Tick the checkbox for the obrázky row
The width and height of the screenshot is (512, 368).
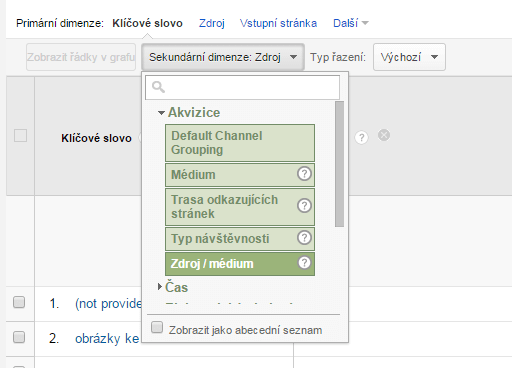[x=19, y=337]
